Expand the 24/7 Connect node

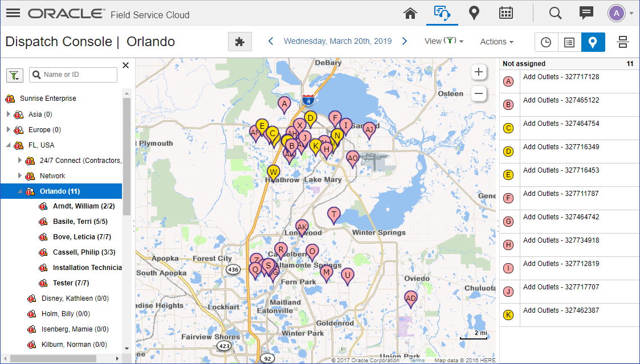tap(19, 161)
